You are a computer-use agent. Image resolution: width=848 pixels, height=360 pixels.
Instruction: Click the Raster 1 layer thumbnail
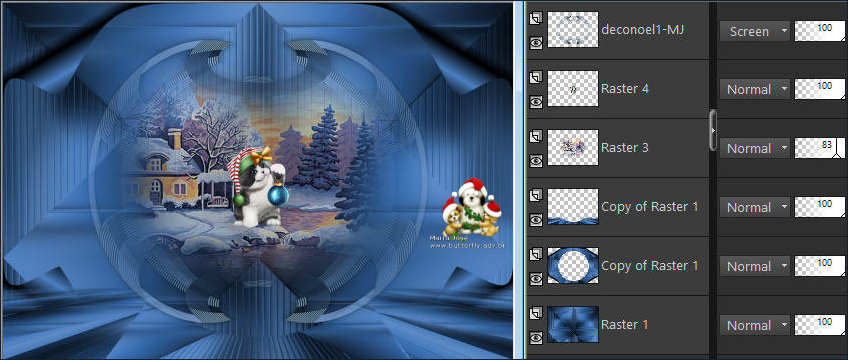[x=573, y=324]
